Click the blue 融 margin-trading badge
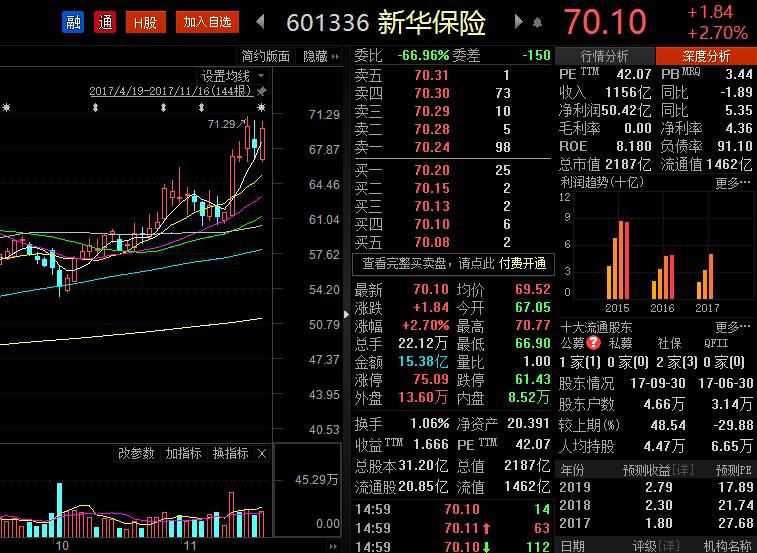The width and height of the screenshot is (757, 553). (73, 22)
